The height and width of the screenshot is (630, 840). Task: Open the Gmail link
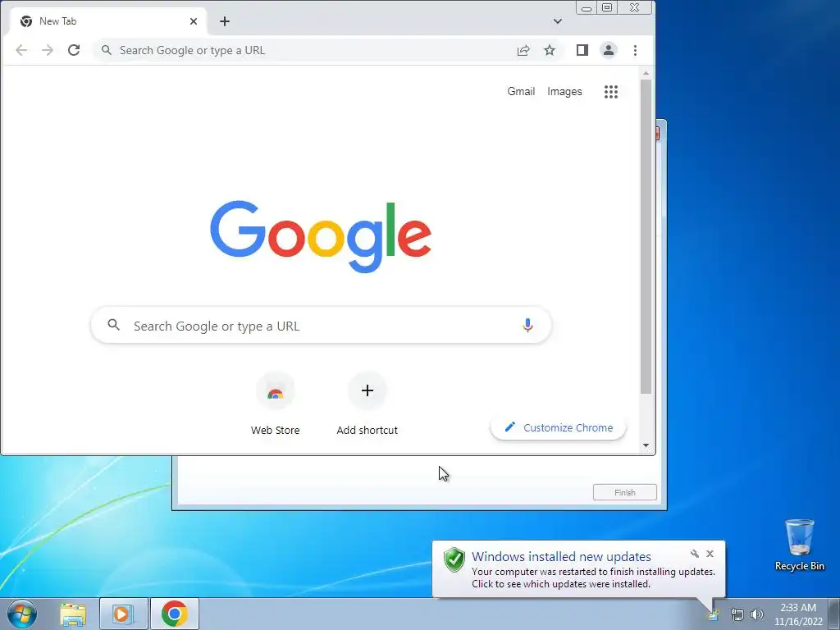(521, 92)
